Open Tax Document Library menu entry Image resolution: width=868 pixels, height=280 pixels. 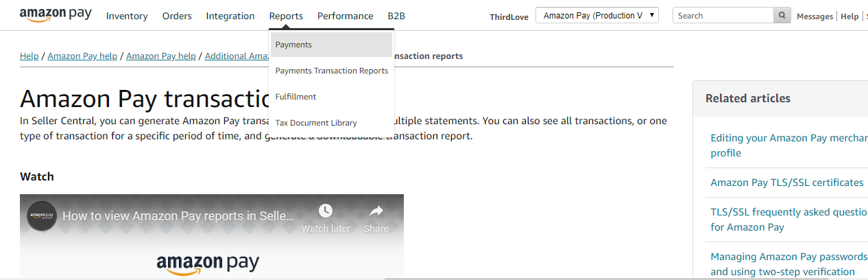coord(316,123)
